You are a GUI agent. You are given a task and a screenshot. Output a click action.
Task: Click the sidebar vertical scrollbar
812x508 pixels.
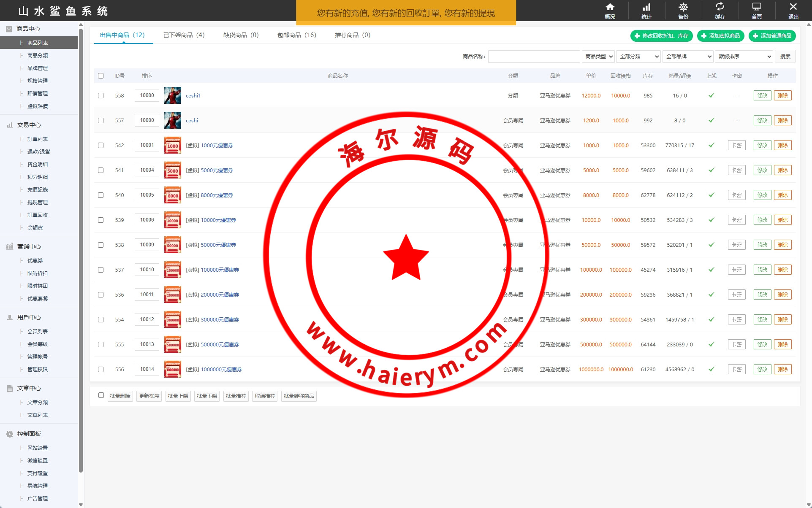81,253
